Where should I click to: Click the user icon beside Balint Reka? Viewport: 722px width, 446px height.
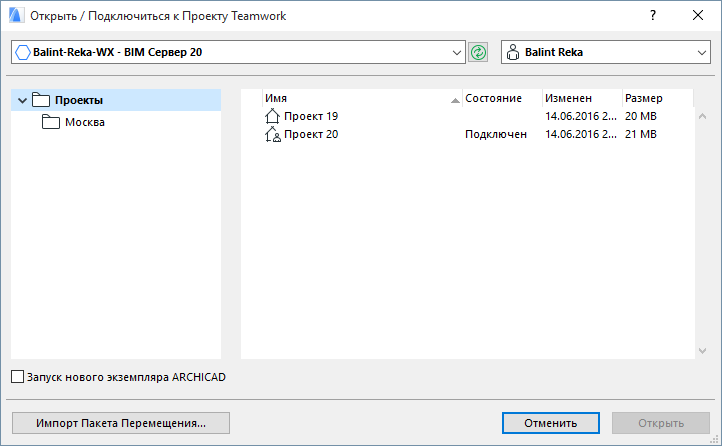pos(512,52)
